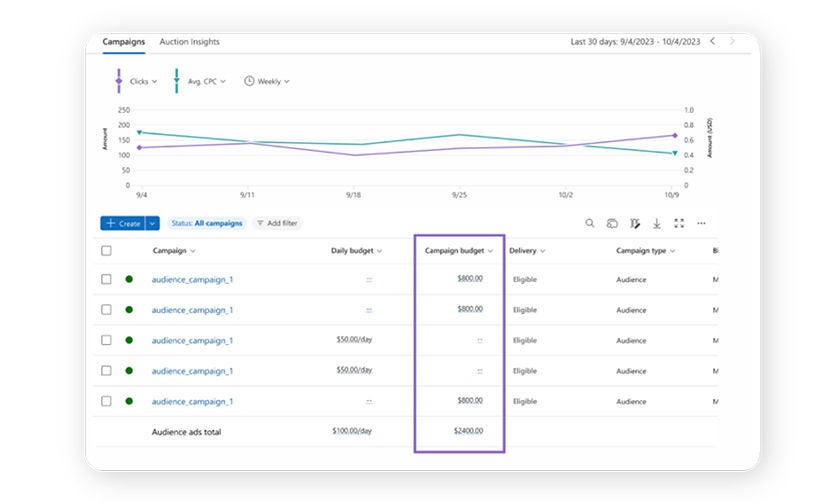Open the more options ellipsis menu
The height and width of the screenshot is (503, 834).
click(701, 224)
